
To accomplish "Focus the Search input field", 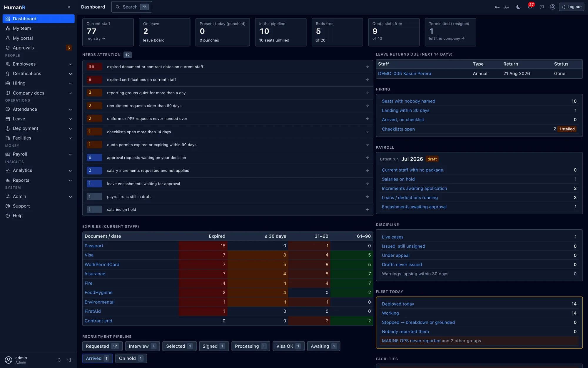I will 132,7.
